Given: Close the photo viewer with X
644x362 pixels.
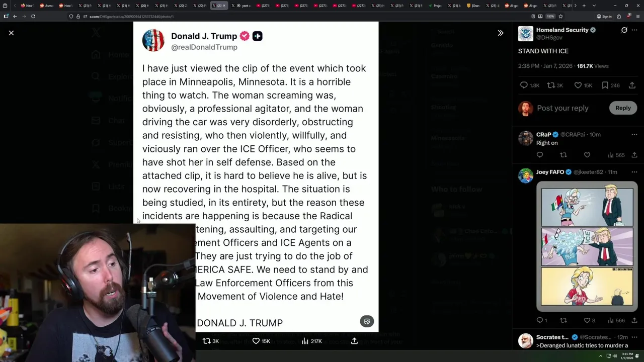Looking at the screenshot, I should [x=11, y=33].
